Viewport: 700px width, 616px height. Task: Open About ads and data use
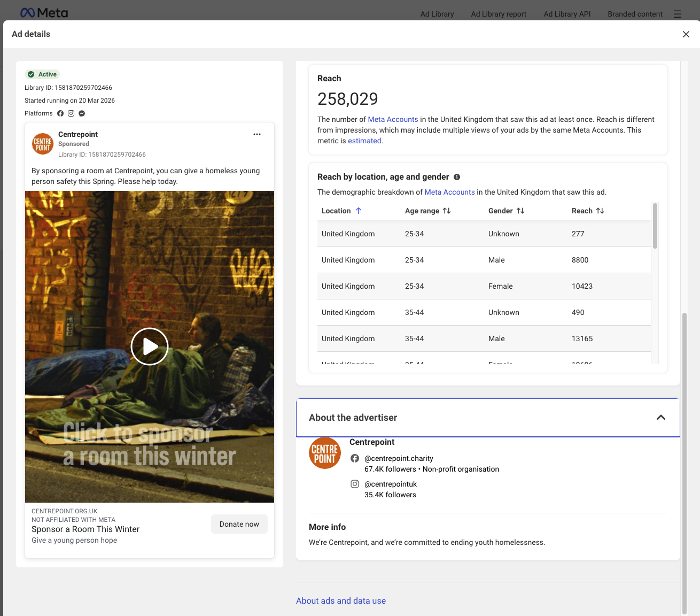(341, 600)
